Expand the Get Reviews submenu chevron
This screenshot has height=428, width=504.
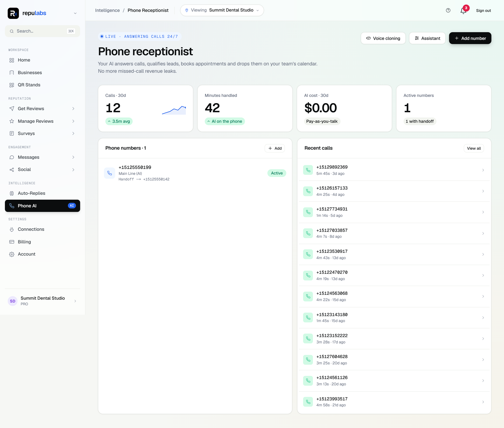[x=73, y=109]
